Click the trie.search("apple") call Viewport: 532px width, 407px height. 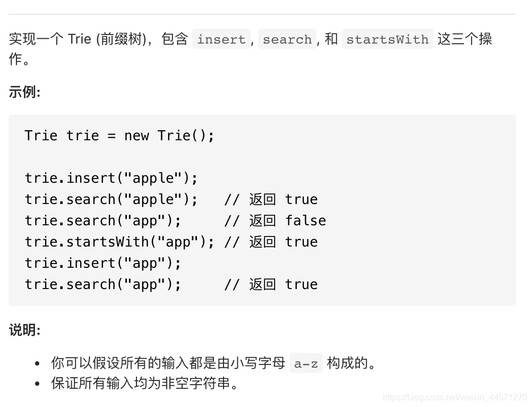pos(111,199)
